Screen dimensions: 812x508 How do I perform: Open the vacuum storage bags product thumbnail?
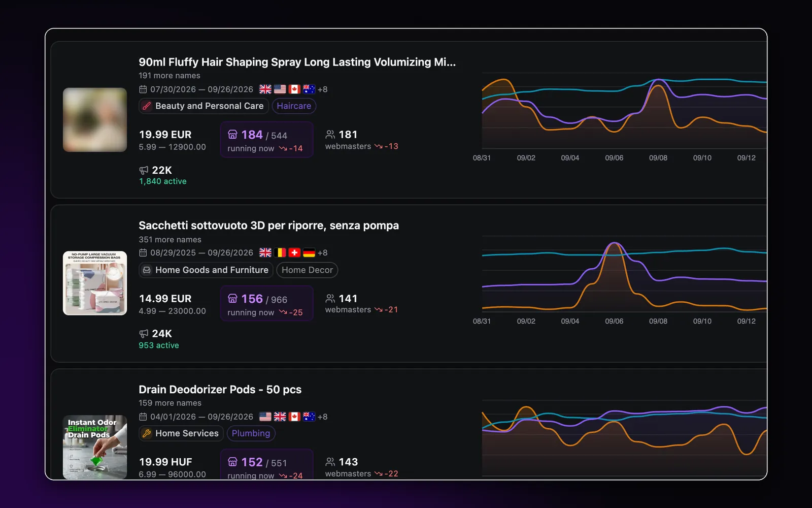point(95,283)
